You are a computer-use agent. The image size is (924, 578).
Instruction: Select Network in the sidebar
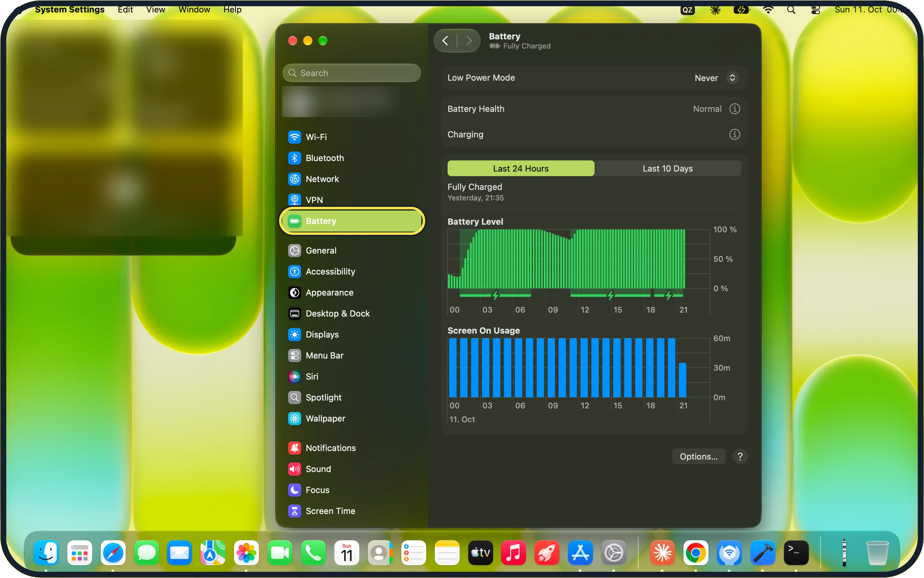point(351,179)
